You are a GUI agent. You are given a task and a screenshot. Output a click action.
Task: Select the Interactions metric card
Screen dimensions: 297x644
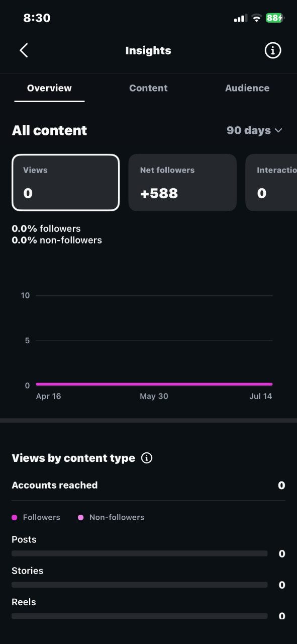271,182
